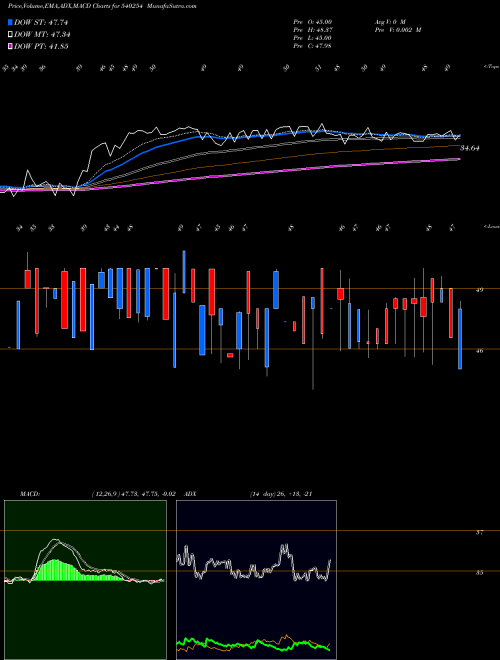Viewport: 500px width, 660px height.
Task: Click the 'Pre C: 47.98' value
Action: pyautogui.click(x=313, y=46)
